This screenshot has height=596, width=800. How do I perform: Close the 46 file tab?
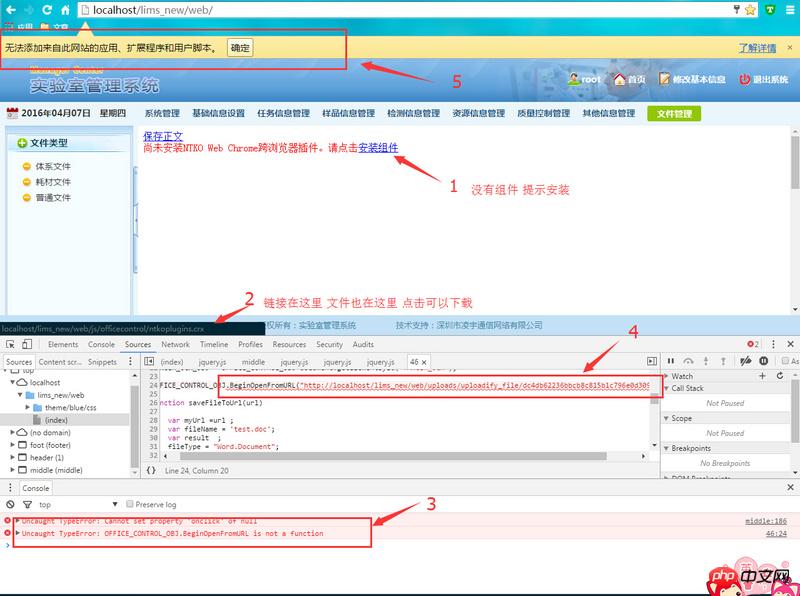coord(423,362)
